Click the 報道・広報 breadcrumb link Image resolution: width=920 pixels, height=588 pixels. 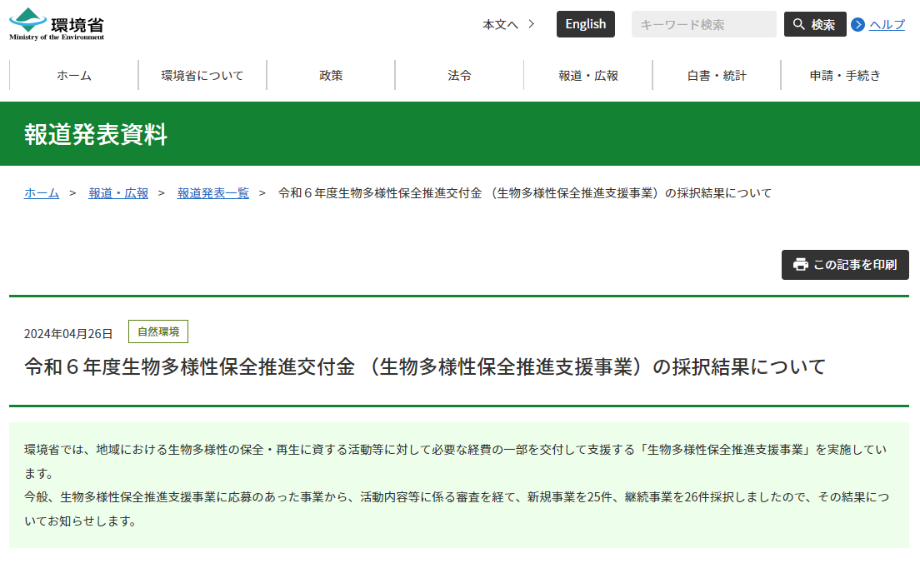point(118,193)
